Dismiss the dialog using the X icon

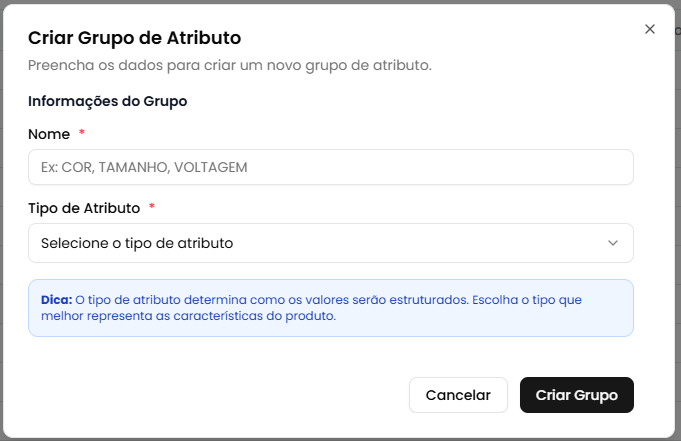pos(650,29)
